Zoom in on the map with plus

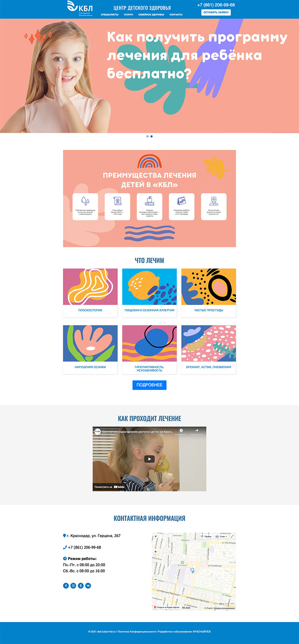point(155,552)
